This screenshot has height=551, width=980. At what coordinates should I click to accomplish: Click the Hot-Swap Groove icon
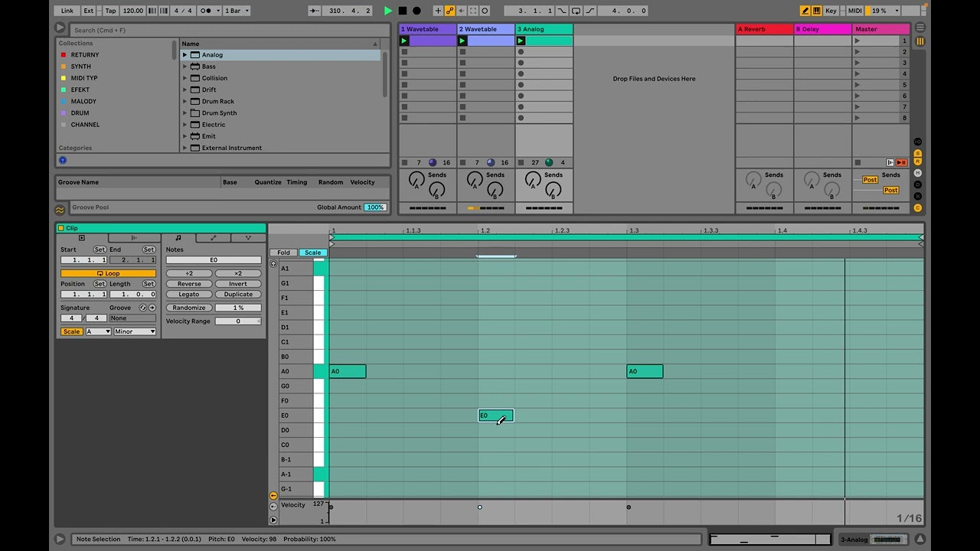click(x=142, y=308)
